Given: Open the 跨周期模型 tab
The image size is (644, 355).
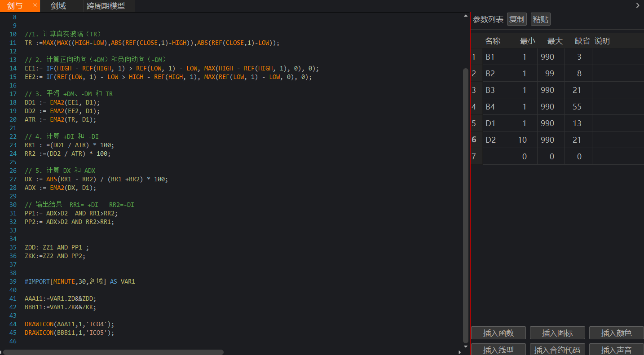Looking at the screenshot, I should pyautogui.click(x=106, y=6).
